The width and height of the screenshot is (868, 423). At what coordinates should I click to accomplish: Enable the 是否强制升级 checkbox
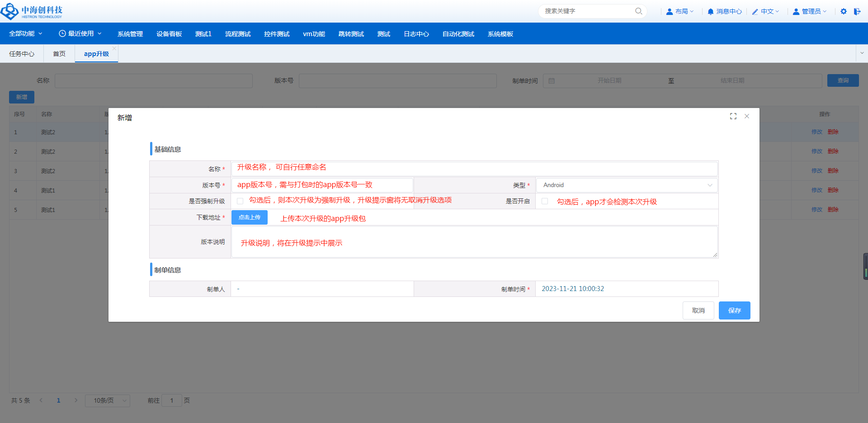240,201
